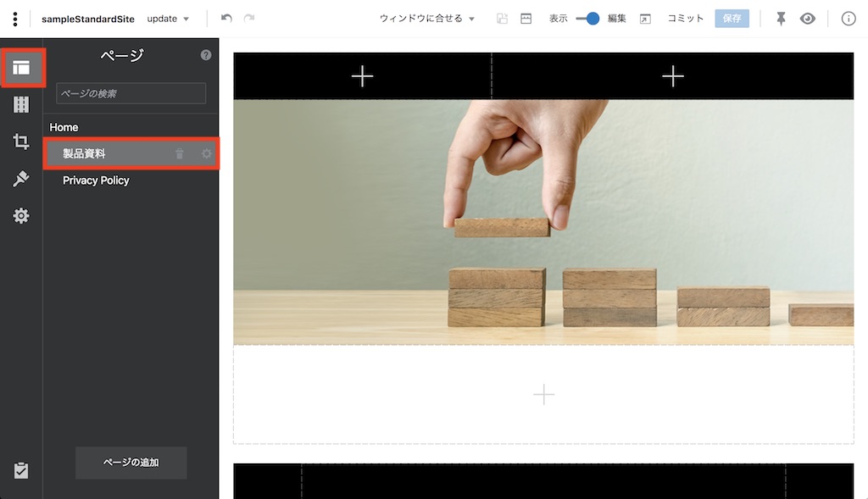Select the crop-shaped sidebar icon
Image resolution: width=868 pixels, height=499 pixels.
21,142
